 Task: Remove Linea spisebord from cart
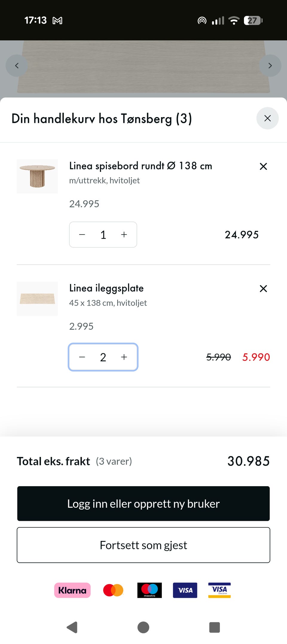pyautogui.click(x=263, y=166)
